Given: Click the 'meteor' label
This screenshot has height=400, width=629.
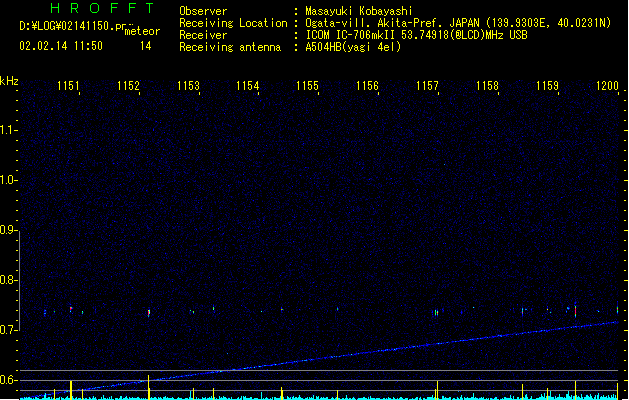Looking at the screenshot, I should tap(142, 31).
